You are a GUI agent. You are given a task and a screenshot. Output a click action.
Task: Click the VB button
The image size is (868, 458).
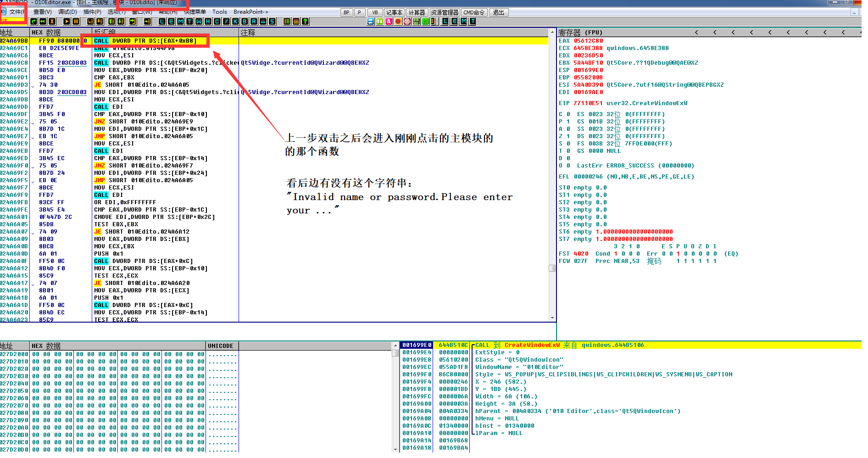375,12
